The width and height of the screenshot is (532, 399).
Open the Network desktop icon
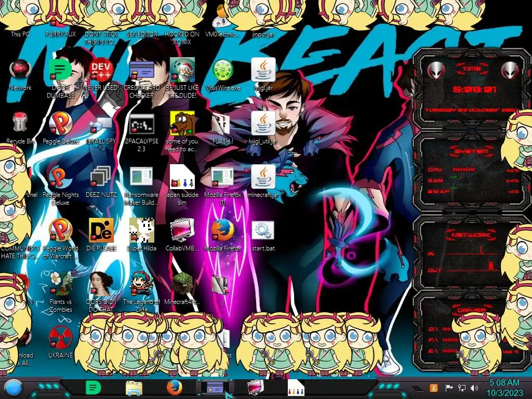(x=20, y=75)
